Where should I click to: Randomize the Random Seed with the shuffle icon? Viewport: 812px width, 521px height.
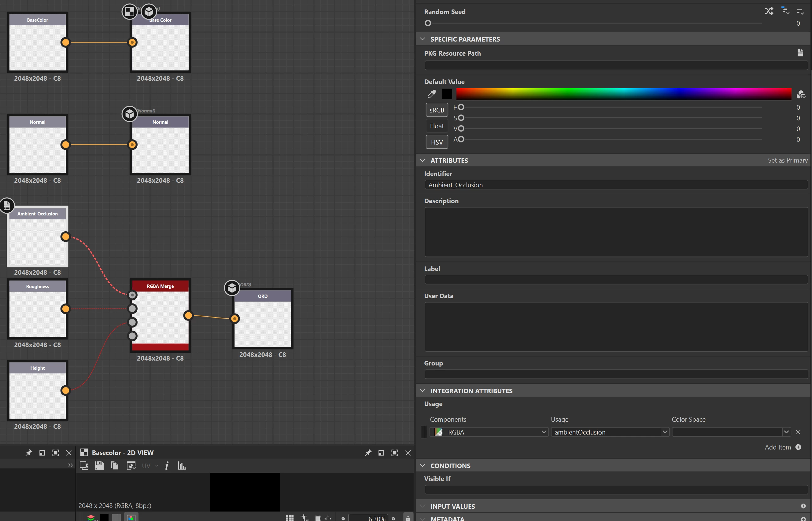coord(769,11)
